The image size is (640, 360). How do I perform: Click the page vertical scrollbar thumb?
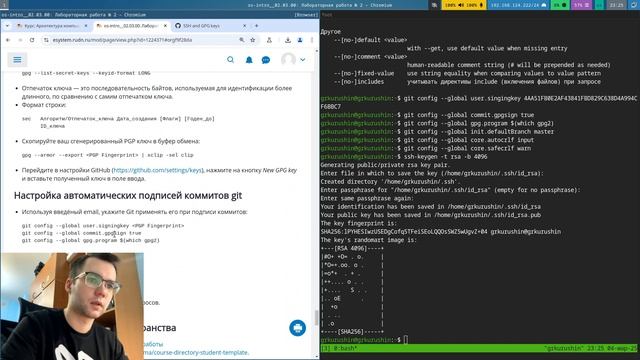click(316, 317)
